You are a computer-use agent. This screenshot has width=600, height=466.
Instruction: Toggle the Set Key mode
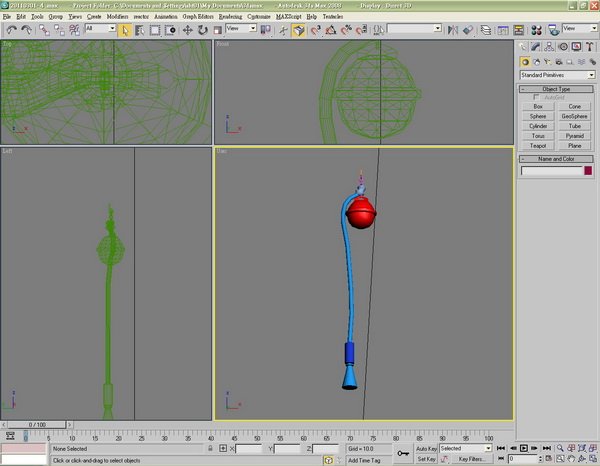click(426, 459)
